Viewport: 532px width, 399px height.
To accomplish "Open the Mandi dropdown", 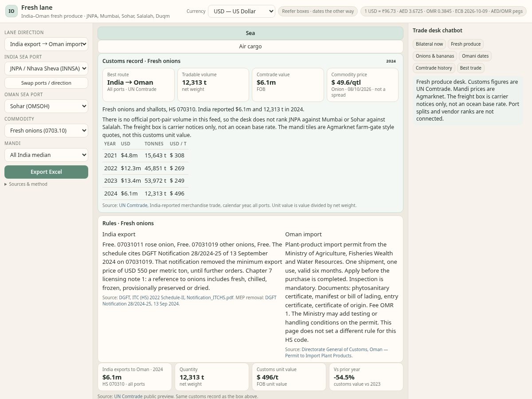I will click(46, 155).
